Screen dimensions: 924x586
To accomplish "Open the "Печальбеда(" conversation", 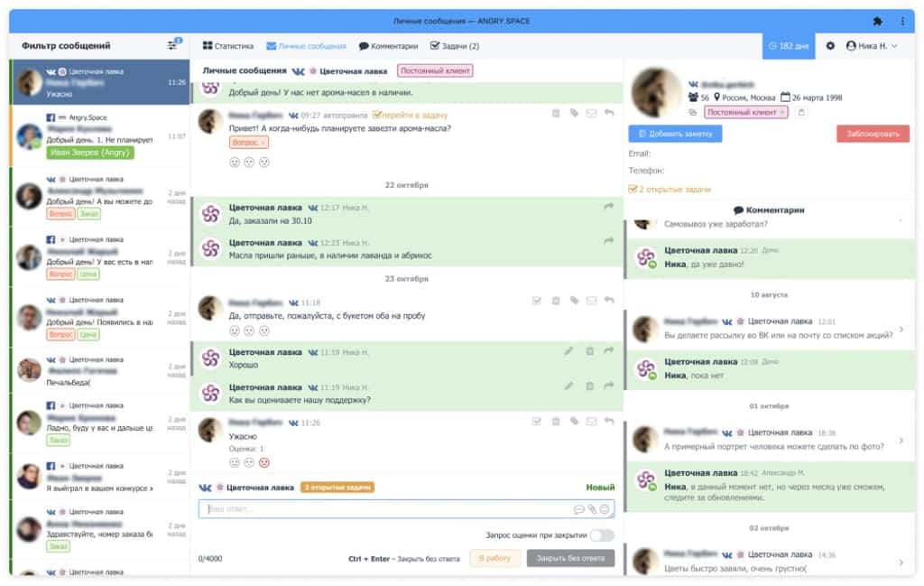I will point(100,371).
